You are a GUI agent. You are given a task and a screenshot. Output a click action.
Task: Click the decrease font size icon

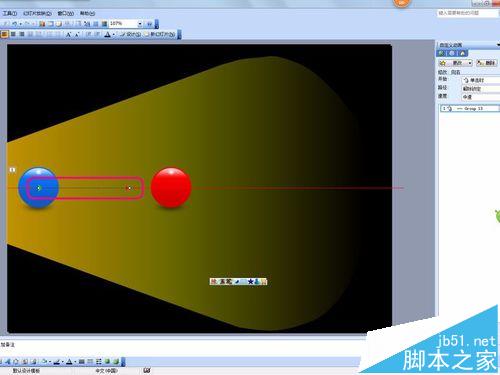tap(77, 35)
